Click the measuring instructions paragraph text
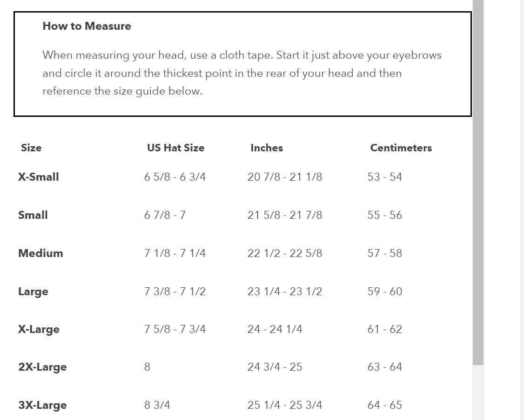524x420 pixels. coord(242,73)
